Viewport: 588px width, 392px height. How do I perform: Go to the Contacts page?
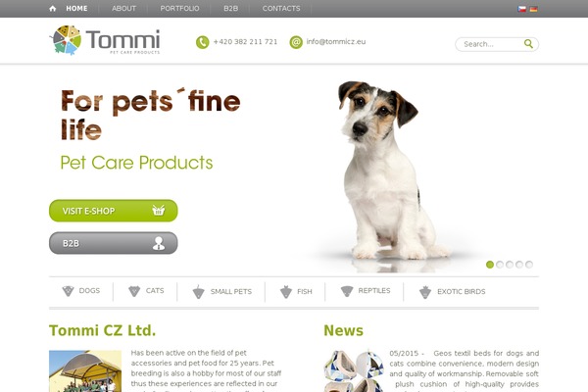tap(281, 8)
